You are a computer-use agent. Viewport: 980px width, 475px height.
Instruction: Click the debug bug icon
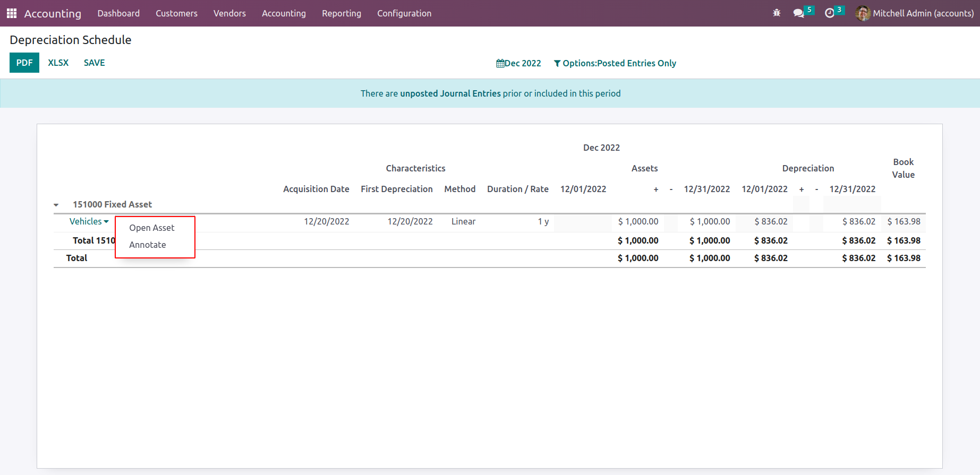click(x=777, y=13)
